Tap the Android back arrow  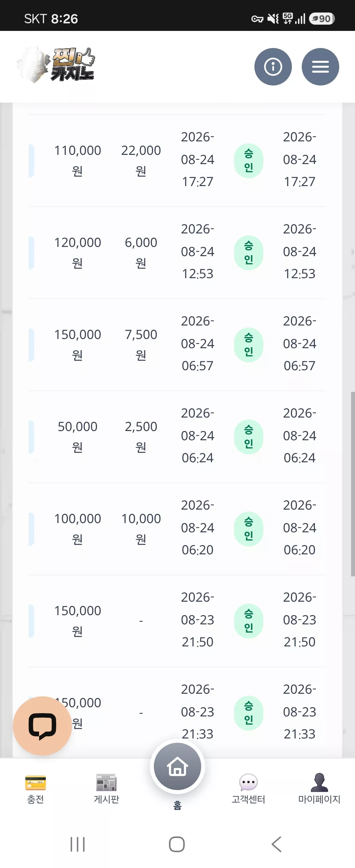coord(276,844)
